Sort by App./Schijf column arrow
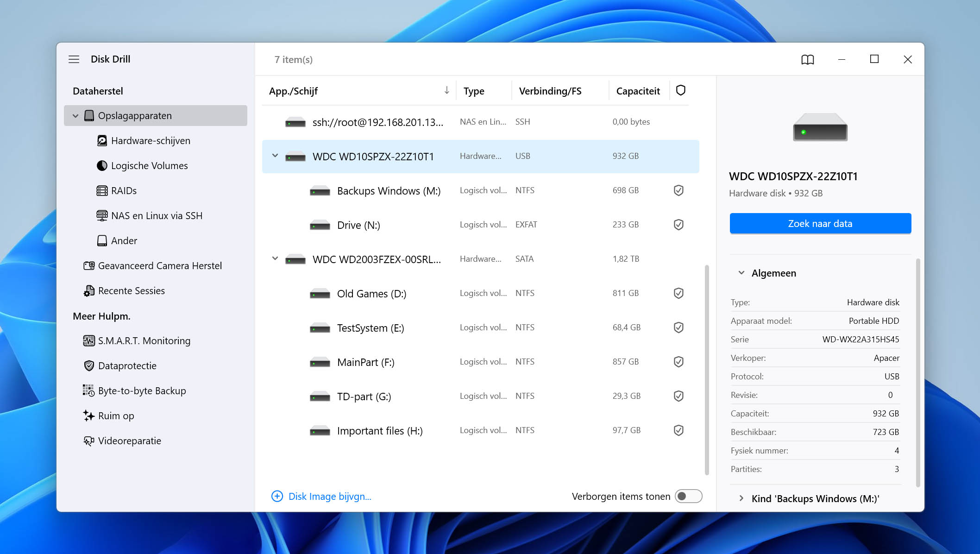Screen dimensions: 980x554 click(x=446, y=90)
